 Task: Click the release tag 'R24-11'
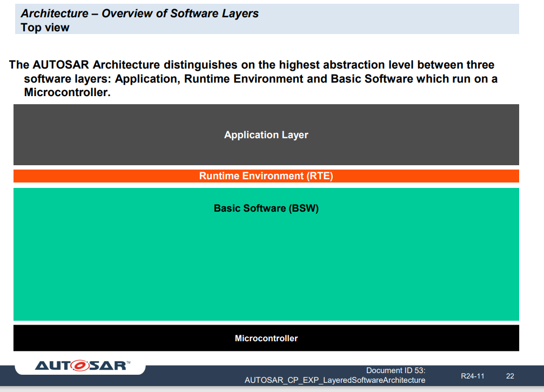coord(472,376)
